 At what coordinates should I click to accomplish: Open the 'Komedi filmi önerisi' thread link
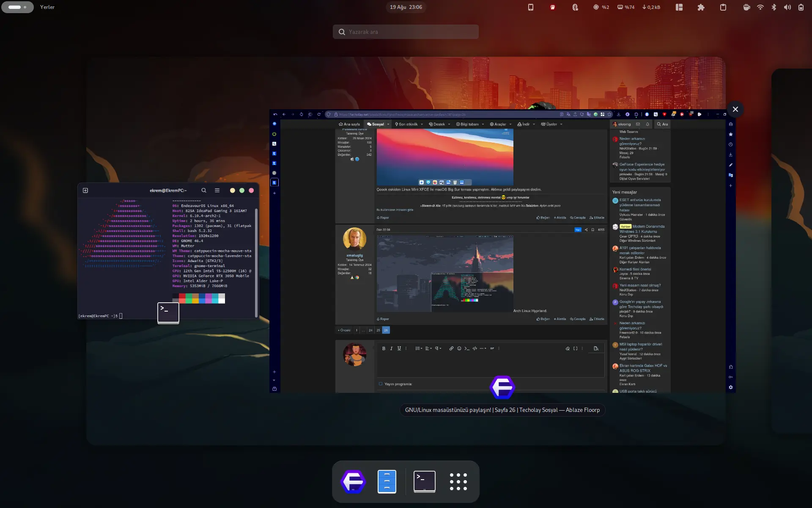[635, 269]
